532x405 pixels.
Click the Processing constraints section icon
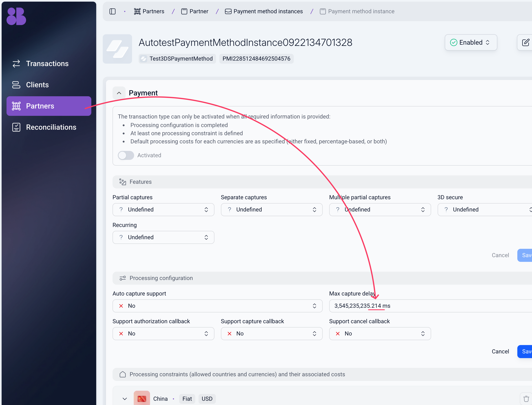tap(123, 374)
